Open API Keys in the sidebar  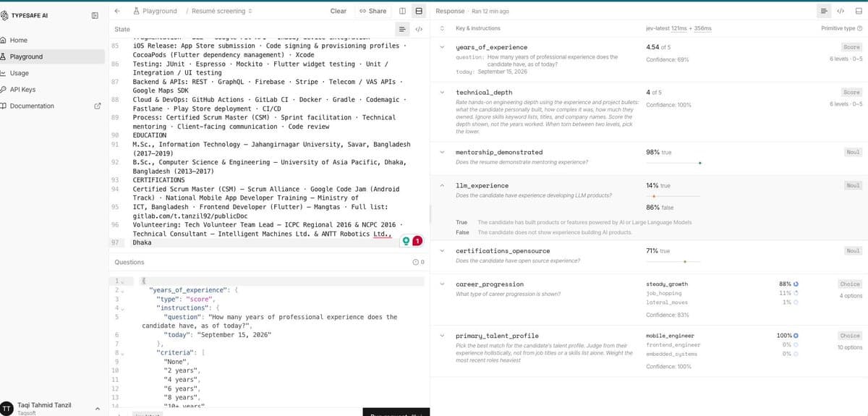click(x=52, y=90)
